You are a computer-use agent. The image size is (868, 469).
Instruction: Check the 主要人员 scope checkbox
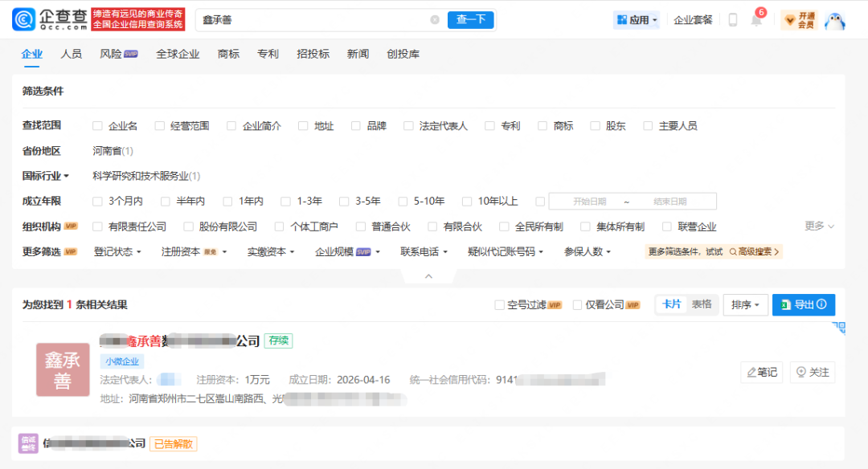click(648, 126)
